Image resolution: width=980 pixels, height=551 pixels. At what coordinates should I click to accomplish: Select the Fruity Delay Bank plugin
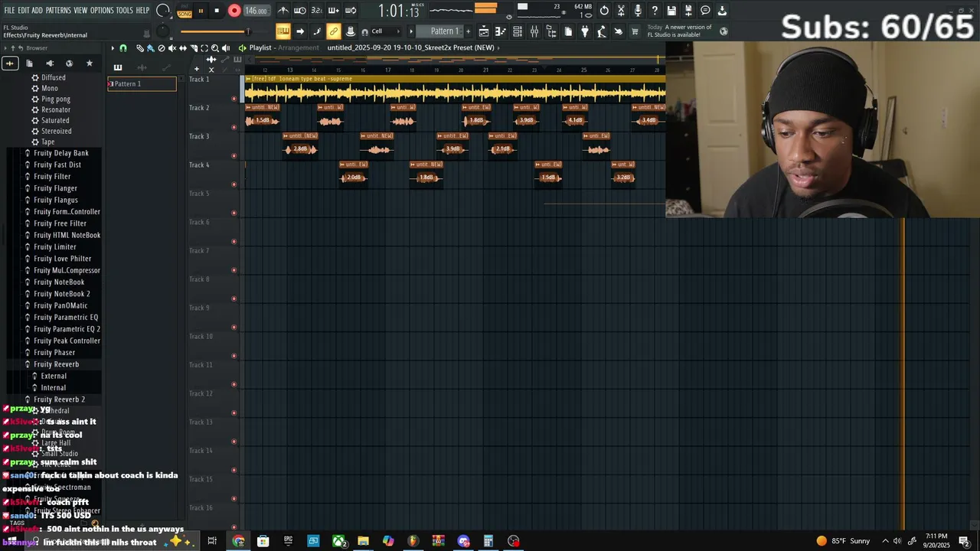(x=61, y=153)
